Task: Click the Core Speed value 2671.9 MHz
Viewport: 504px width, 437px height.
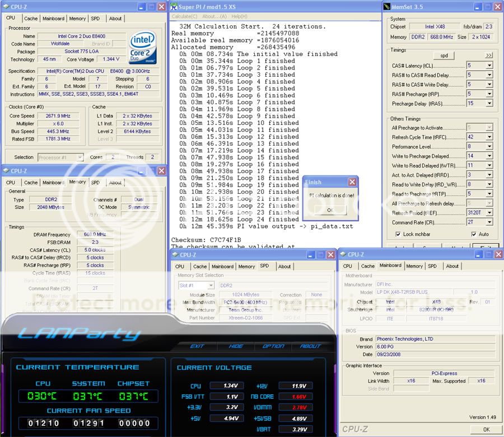Action: [x=58, y=116]
